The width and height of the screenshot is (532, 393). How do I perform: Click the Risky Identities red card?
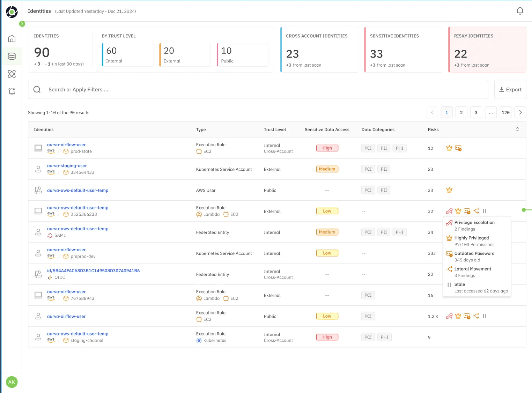tap(487, 50)
